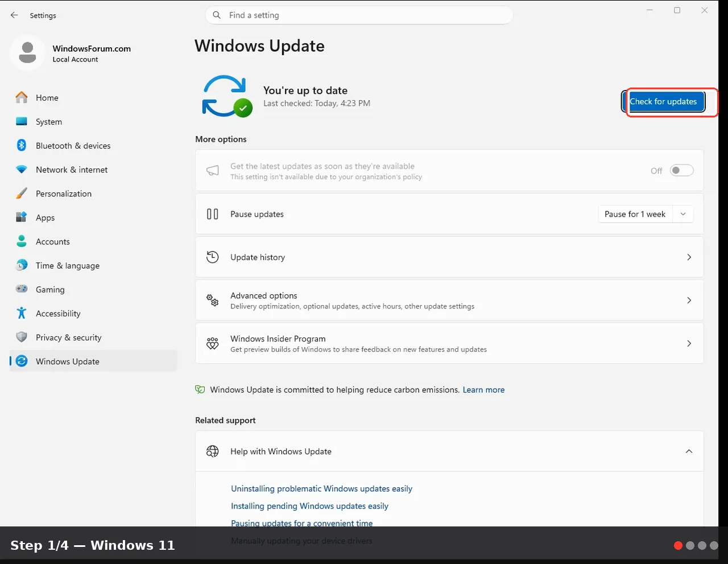Click the Check for updates button
This screenshot has width=728, height=564.
click(664, 101)
